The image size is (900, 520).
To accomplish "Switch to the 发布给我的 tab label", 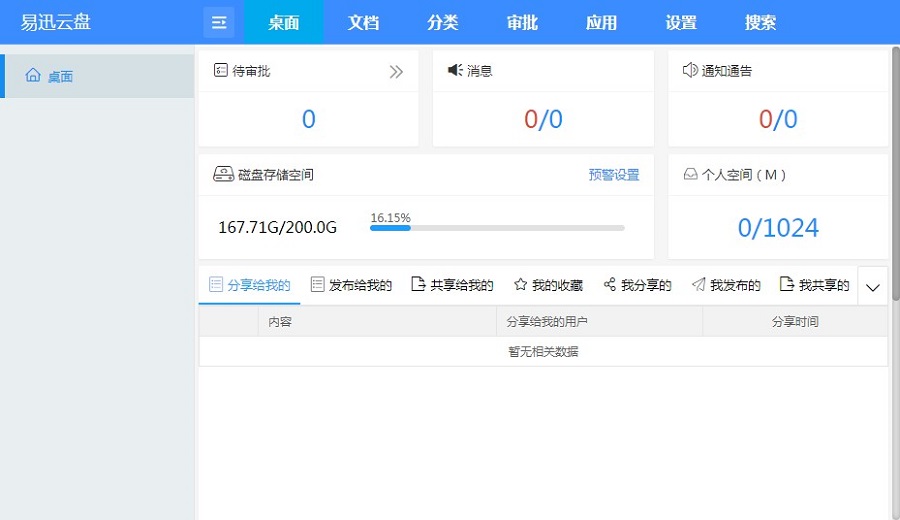I will pos(360,285).
